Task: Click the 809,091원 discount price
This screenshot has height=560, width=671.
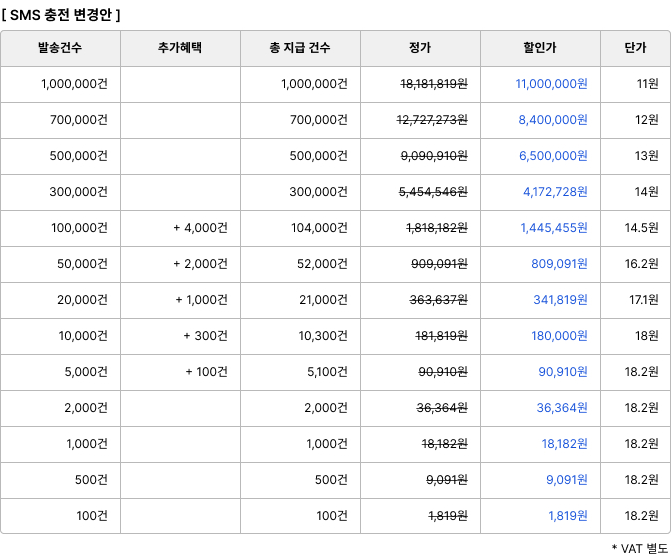Action: point(559,264)
